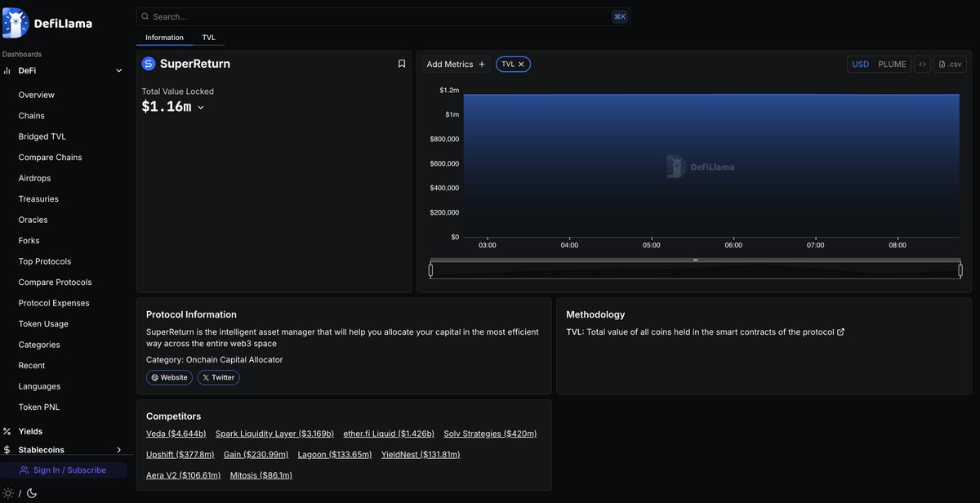Click the SuperReturn protocol icon
Image resolution: width=980 pixels, height=503 pixels.
148,64
